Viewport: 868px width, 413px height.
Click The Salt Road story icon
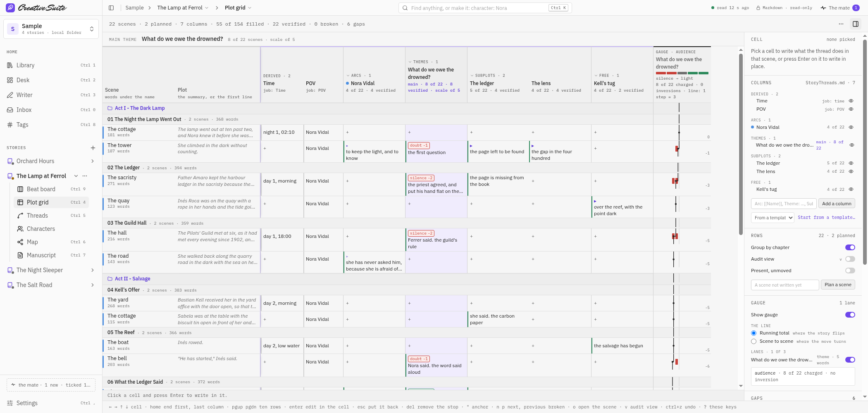coord(10,285)
